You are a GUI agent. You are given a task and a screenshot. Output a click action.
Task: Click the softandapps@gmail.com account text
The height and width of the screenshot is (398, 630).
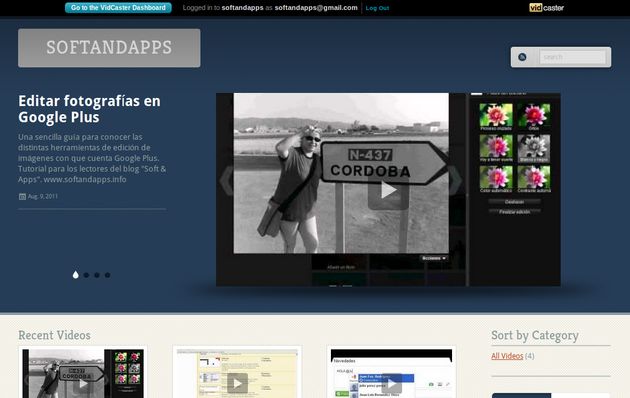tap(316, 8)
